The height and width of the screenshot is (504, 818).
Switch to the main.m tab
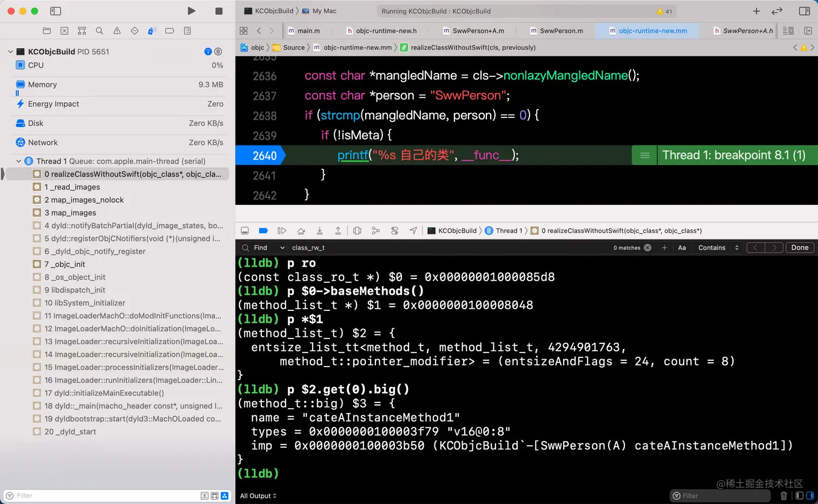304,31
